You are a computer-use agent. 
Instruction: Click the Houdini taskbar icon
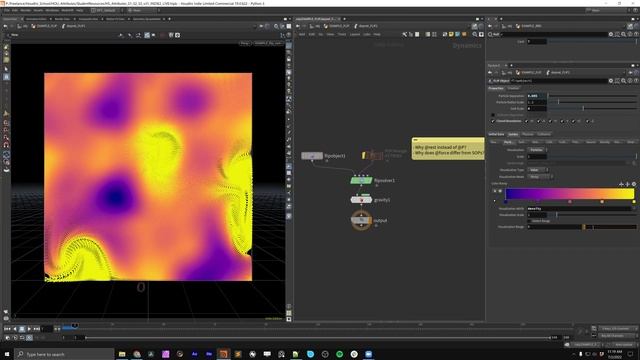(223, 354)
